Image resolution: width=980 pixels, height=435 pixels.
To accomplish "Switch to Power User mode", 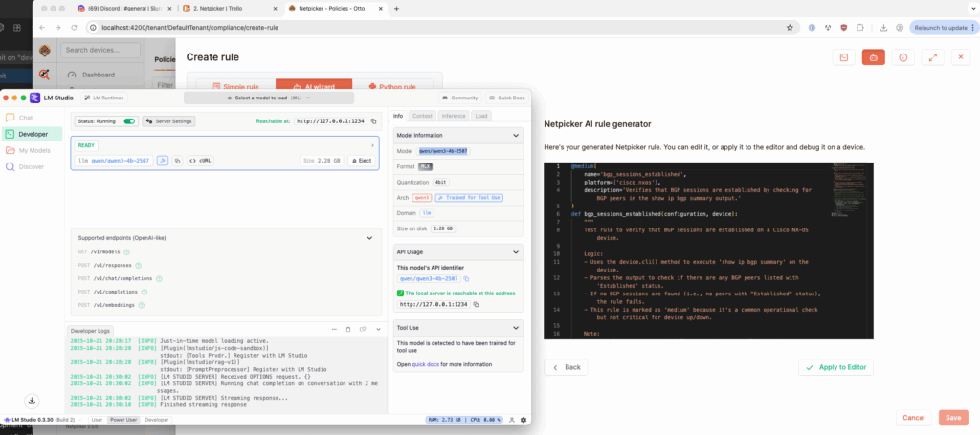I will [122, 420].
